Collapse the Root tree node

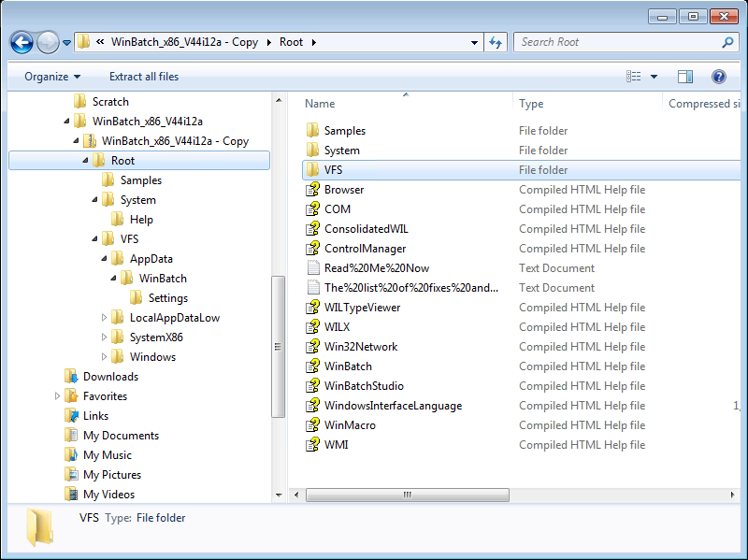[85, 161]
